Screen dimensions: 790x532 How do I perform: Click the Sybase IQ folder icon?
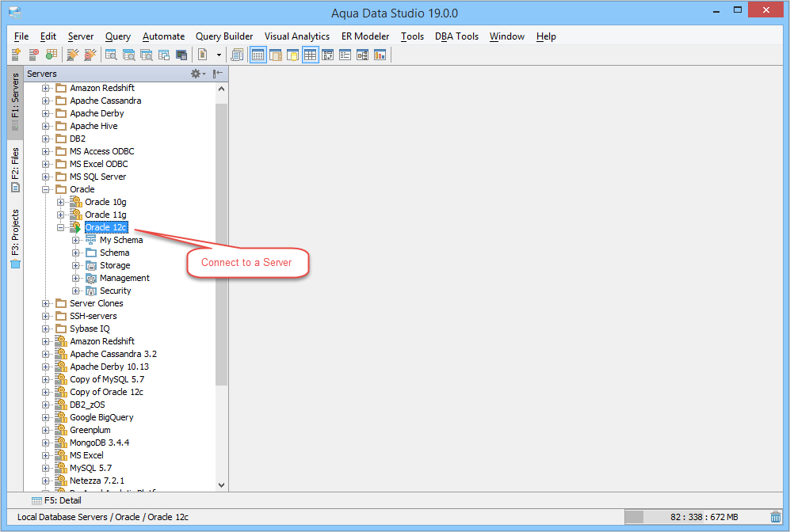click(x=61, y=329)
